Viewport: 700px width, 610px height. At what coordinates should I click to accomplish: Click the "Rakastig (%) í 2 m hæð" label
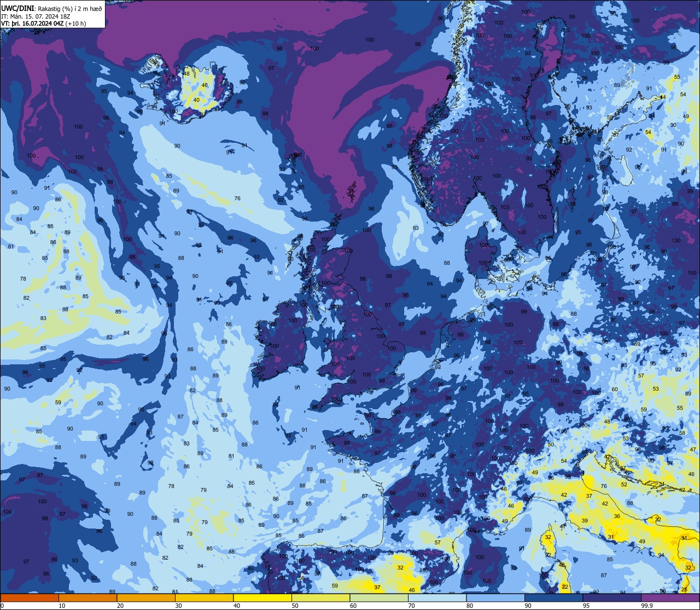click(69, 8)
